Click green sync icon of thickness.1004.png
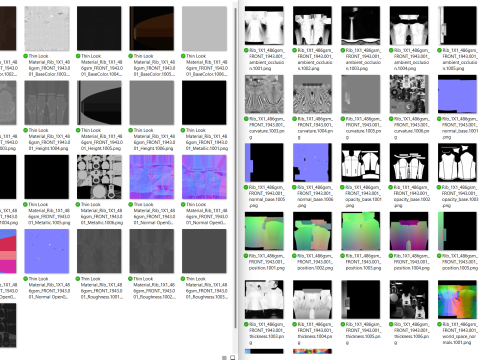Image resolution: width=480 pixels, height=360 pixels. point(295,324)
